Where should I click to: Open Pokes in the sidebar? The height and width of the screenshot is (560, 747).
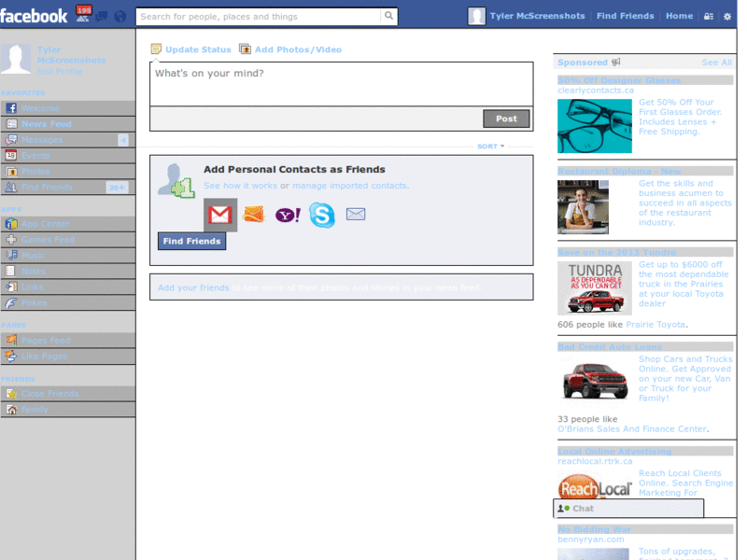coord(67,301)
